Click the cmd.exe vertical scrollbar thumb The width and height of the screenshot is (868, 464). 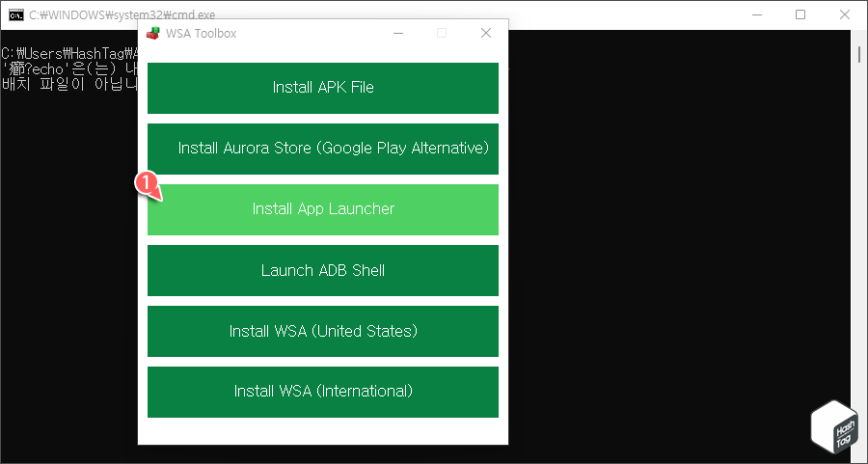pyautogui.click(x=859, y=54)
